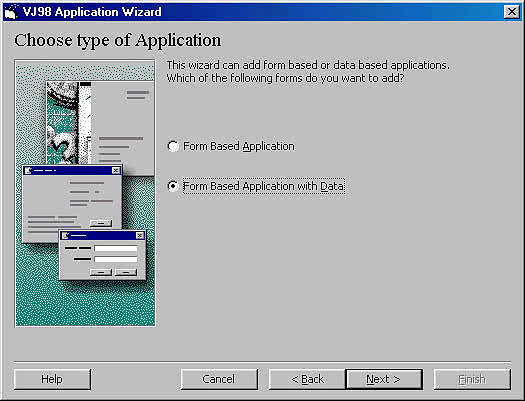525x401 pixels.
Task: Click the top white input box in illustration
Action: tap(116, 249)
